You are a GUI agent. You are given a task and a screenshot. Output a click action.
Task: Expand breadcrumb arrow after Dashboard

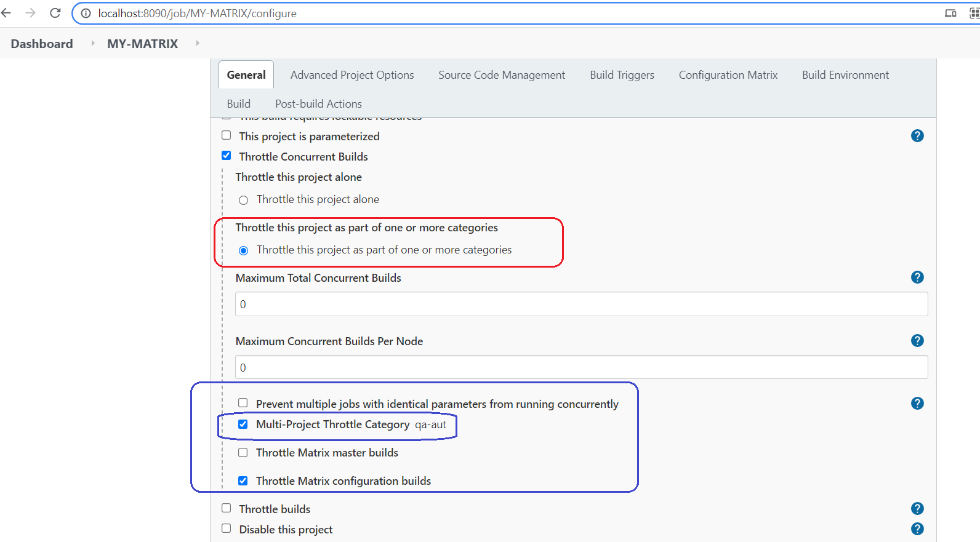93,43
